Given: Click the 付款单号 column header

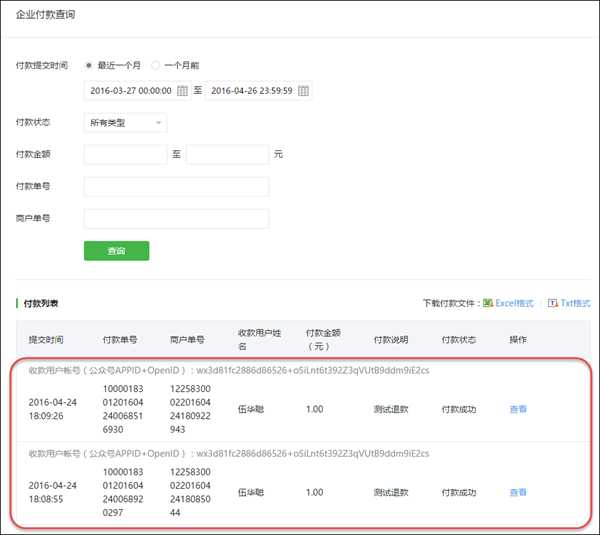Looking at the screenshot, I should coord(120,339).
